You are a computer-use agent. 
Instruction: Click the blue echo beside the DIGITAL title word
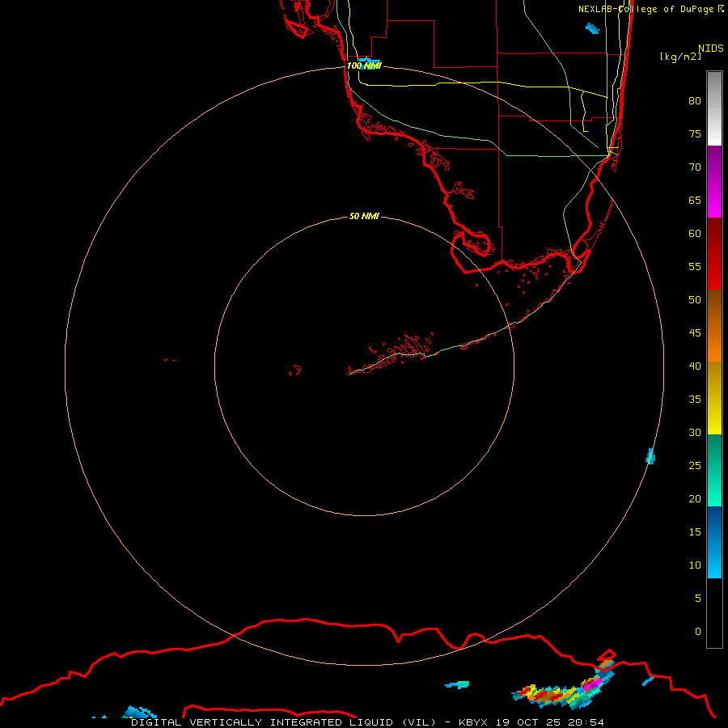coord(139,713)
